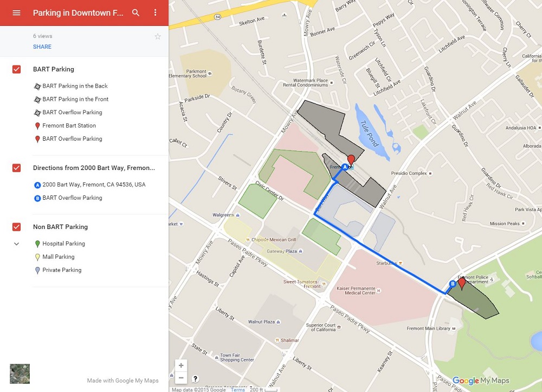Click Mission Peaks map label
The image size is (542, 392).
(x=505, y=224)
